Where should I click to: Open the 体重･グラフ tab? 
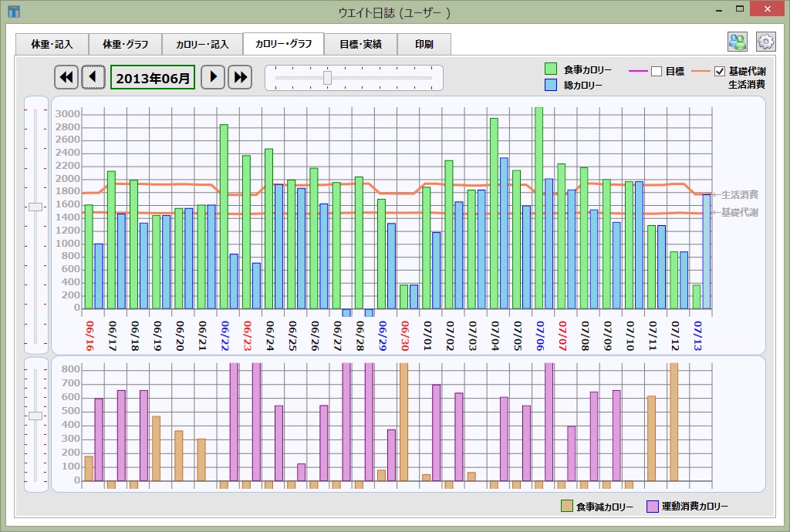click(x=126, y=44)
